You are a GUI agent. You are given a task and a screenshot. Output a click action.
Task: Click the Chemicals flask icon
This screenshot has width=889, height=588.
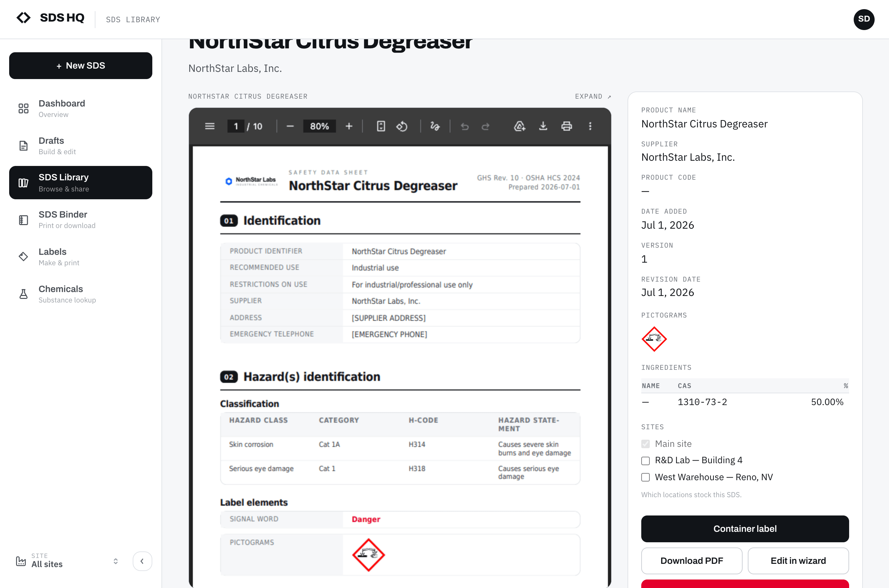coord(24,294)
